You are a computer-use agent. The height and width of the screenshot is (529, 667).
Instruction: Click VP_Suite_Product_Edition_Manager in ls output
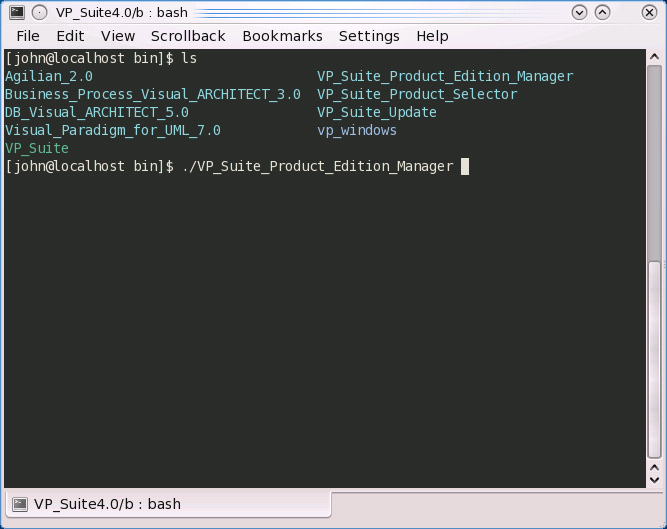[445, 77]
